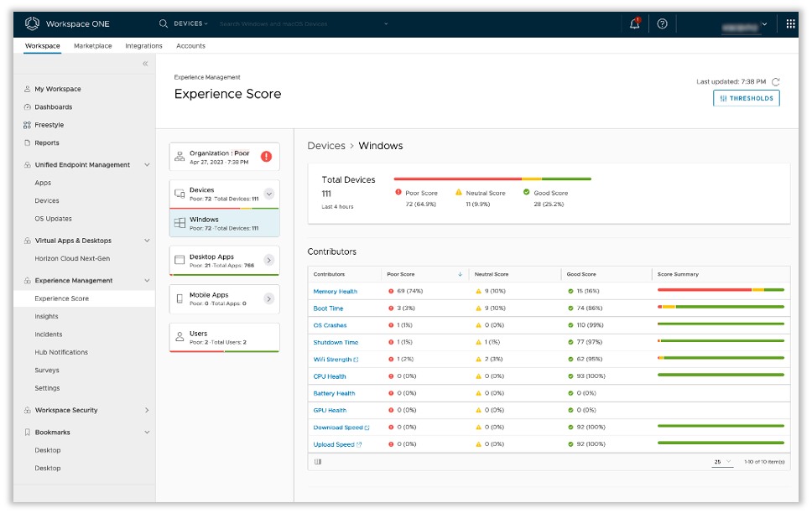Click the Thresholds button
Image resolution: width=812 pixels, height=513 pixels.
click(x=746, y=98)
